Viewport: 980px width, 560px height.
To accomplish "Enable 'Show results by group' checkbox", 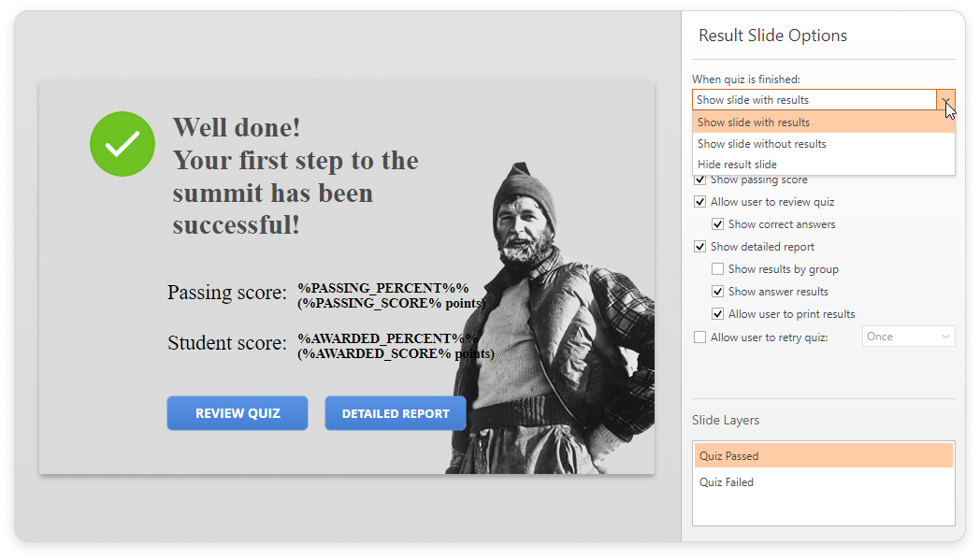I will pos(717,268).
